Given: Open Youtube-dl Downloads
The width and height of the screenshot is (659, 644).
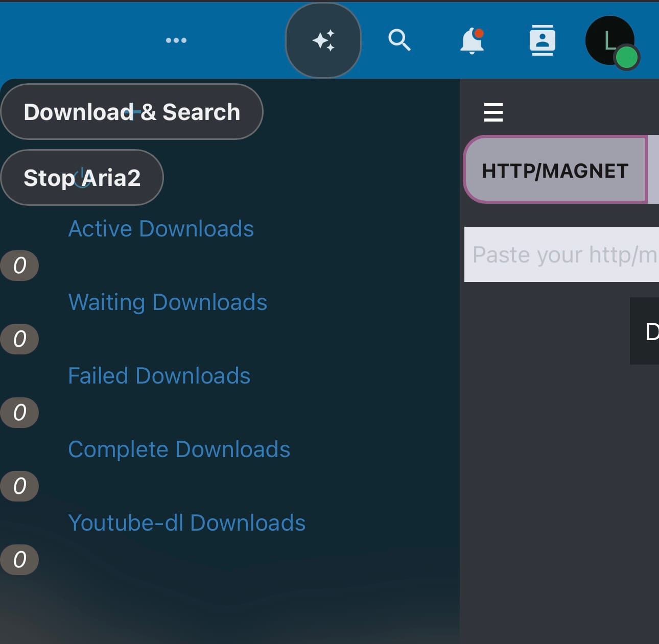Looking at the screenshot, I should pyautogui.click(x=186, y=523).
